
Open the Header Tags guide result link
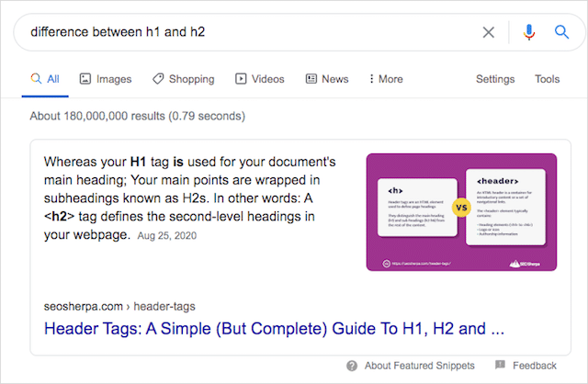click(x=274, y=329)
